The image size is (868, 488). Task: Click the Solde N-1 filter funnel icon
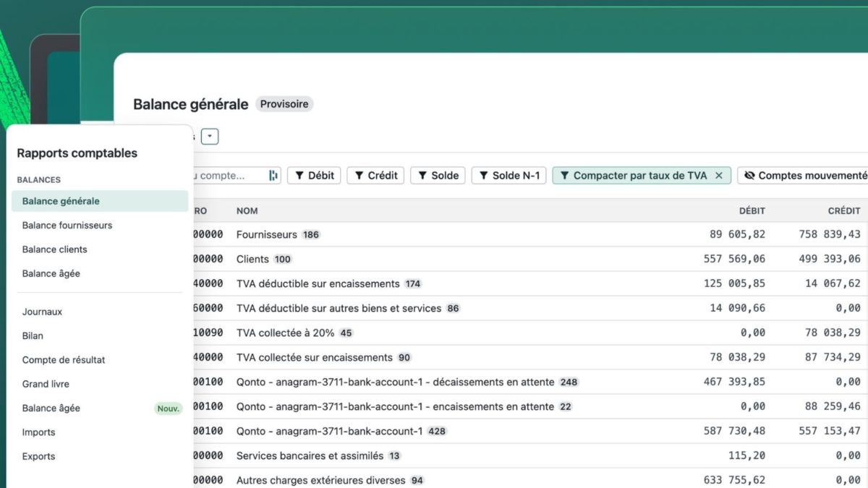483,176
